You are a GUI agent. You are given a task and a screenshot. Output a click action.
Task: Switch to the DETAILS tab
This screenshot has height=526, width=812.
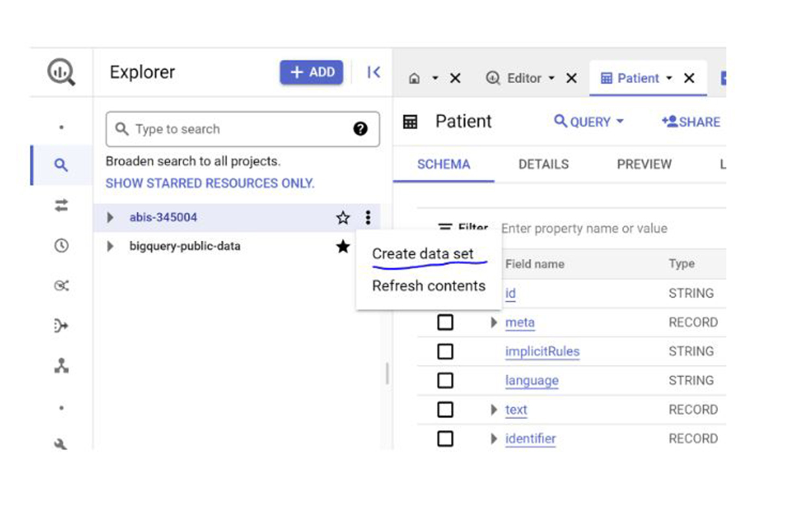pyautogui.click(x=544, y=165)
